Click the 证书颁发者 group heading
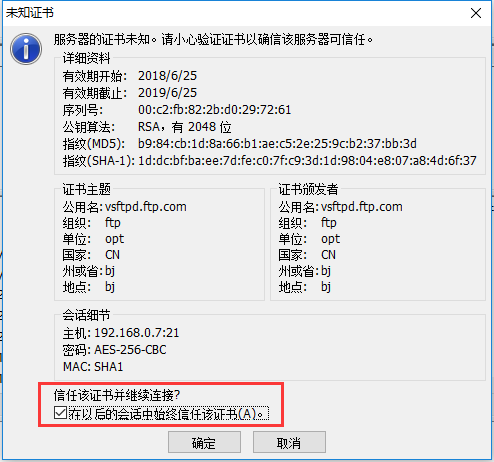 point(308,189)
